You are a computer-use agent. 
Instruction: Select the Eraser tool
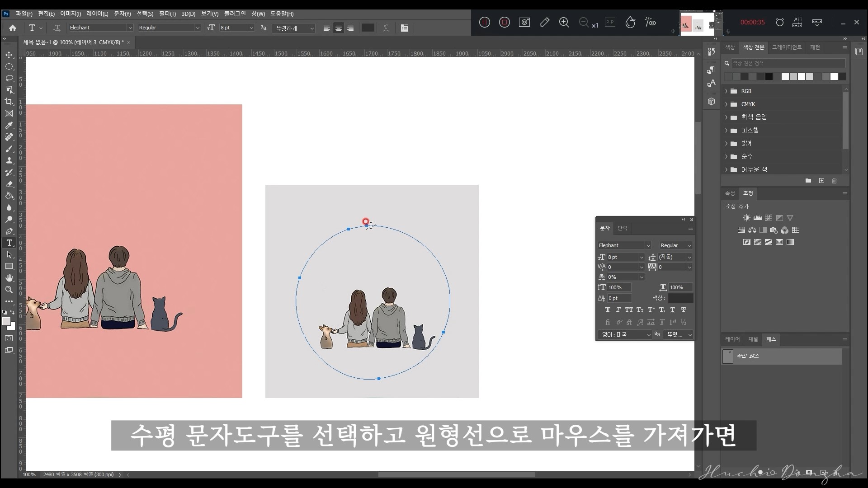click(9, 184)
